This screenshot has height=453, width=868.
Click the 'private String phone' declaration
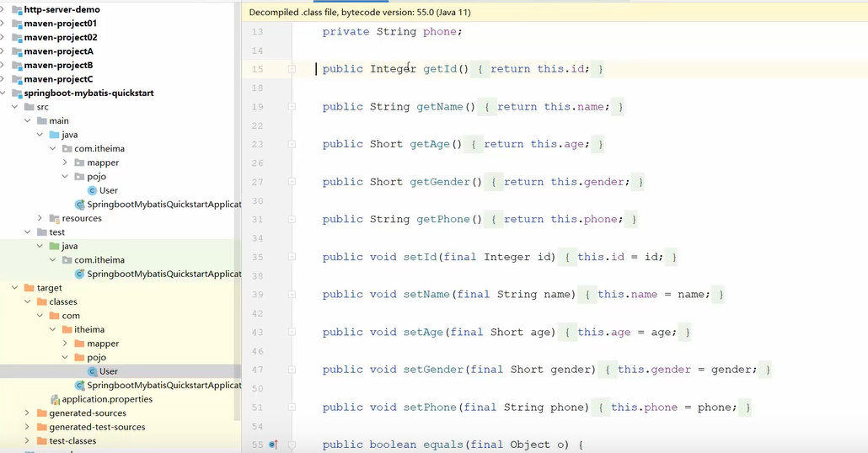click(392, 31)
